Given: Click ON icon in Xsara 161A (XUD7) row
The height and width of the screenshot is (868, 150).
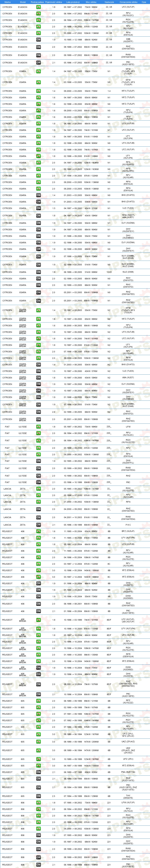Looking at the screenshot, I should 38,216.
